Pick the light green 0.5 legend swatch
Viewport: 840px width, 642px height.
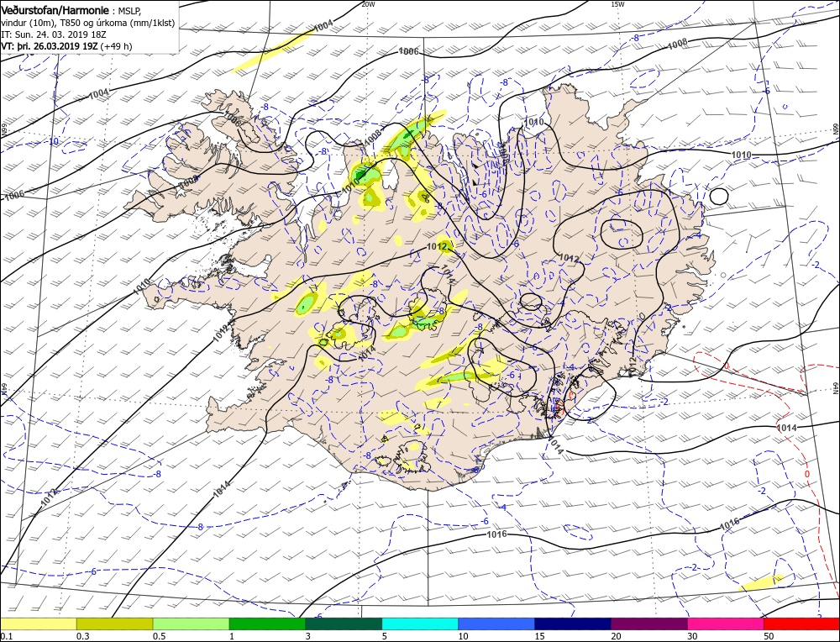point(191,624)
